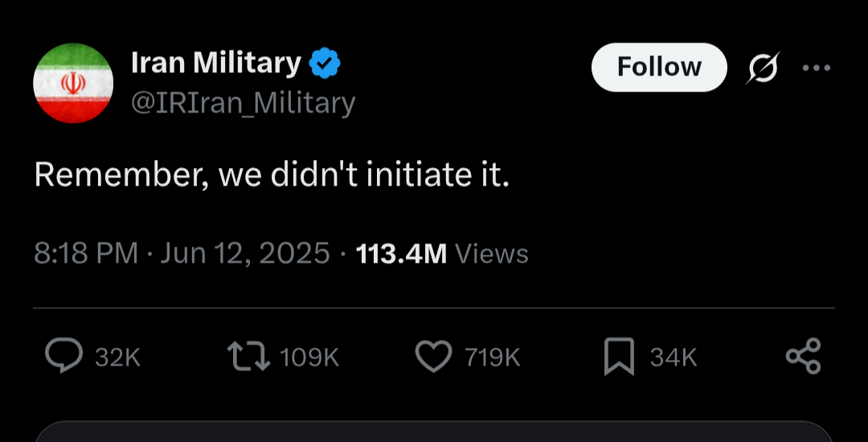
Task: Click the 32K replies count
Action: (117, 358)
